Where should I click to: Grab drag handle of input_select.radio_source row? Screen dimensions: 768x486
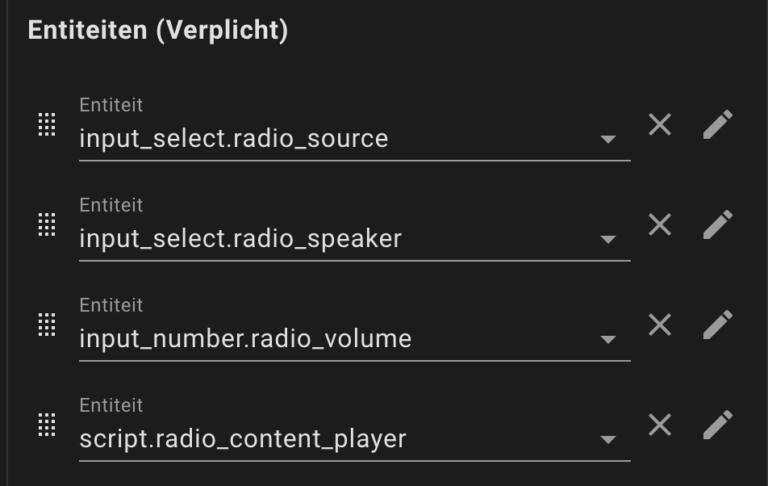pos(47,124)
